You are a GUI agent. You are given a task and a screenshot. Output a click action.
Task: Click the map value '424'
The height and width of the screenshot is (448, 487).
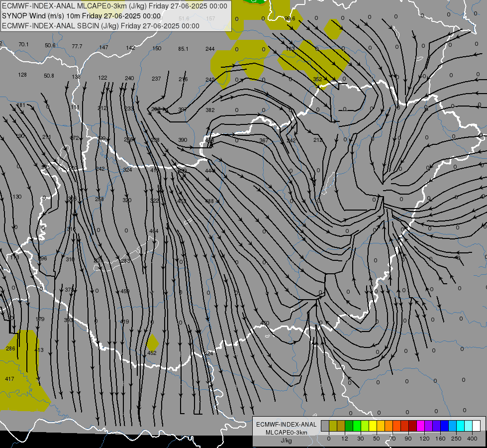209,353
